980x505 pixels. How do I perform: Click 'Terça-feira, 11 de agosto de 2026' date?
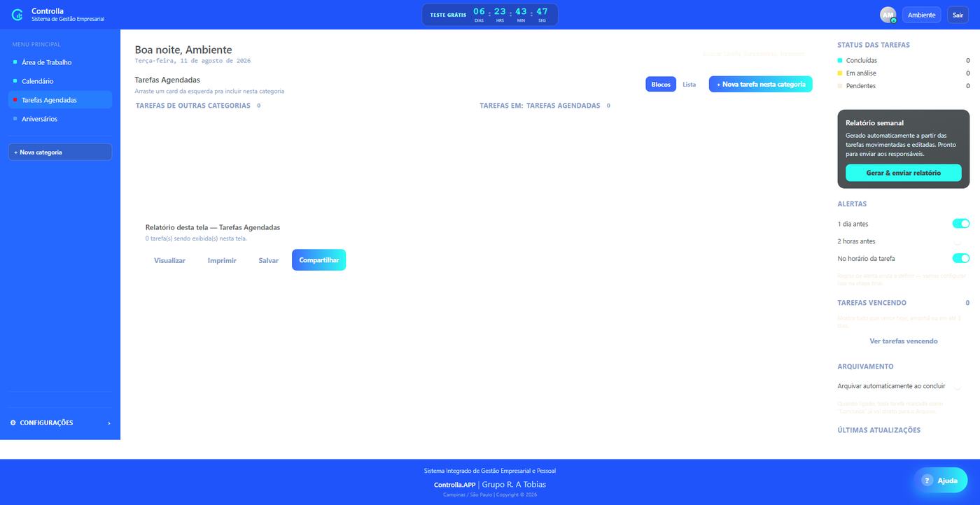(x=192, y=61)
